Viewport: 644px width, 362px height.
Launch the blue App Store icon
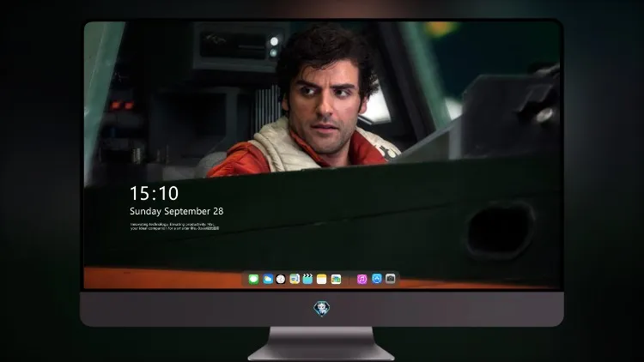pos(377,279)
